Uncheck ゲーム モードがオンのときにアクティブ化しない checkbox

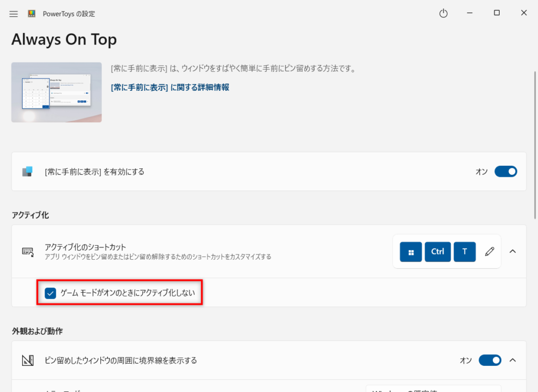(x=50, y=293)
